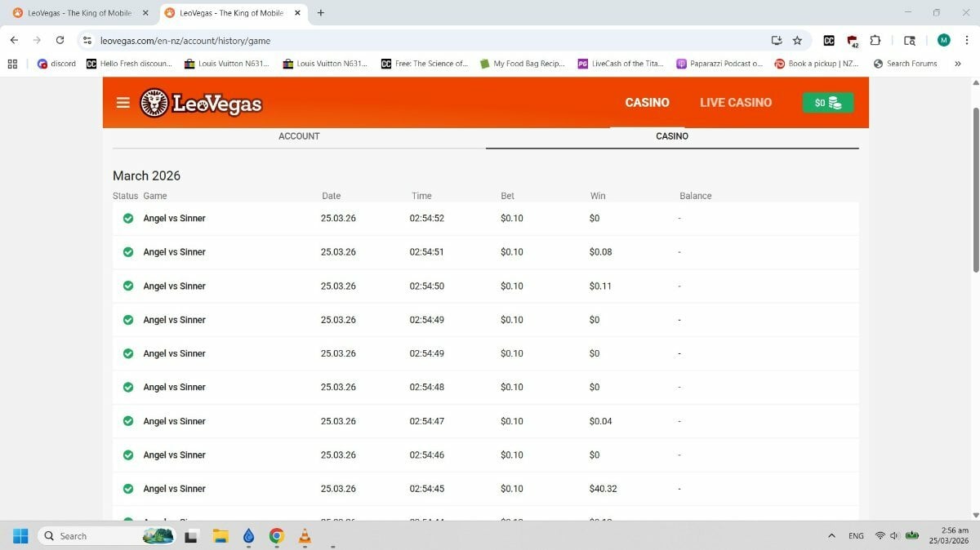Open the Chrome profile avatar M
Image resolution: width=980 pixels, height=550 pixels.
click(943, 40)
